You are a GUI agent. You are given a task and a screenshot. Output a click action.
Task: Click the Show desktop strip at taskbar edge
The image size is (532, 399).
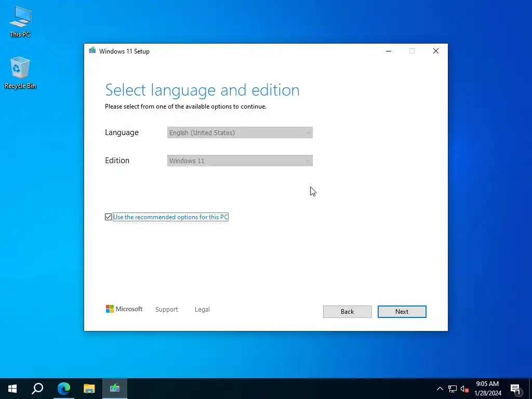coord(530,389)
